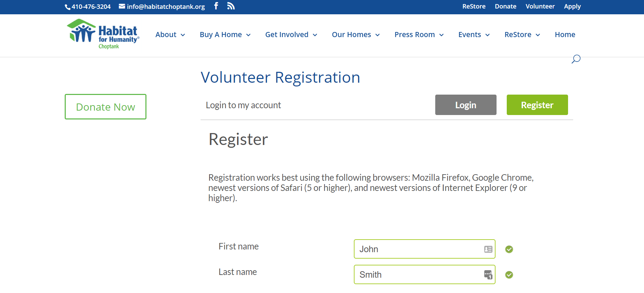The image size is (644, 293).
Task: Click the password manager icon in Last name
Action: 488,275
